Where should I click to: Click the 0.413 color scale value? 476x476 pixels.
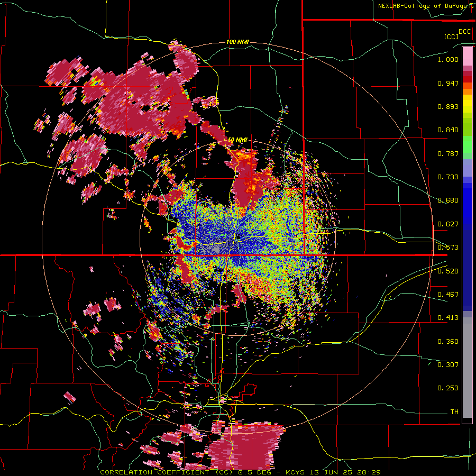tap(448, 318)
